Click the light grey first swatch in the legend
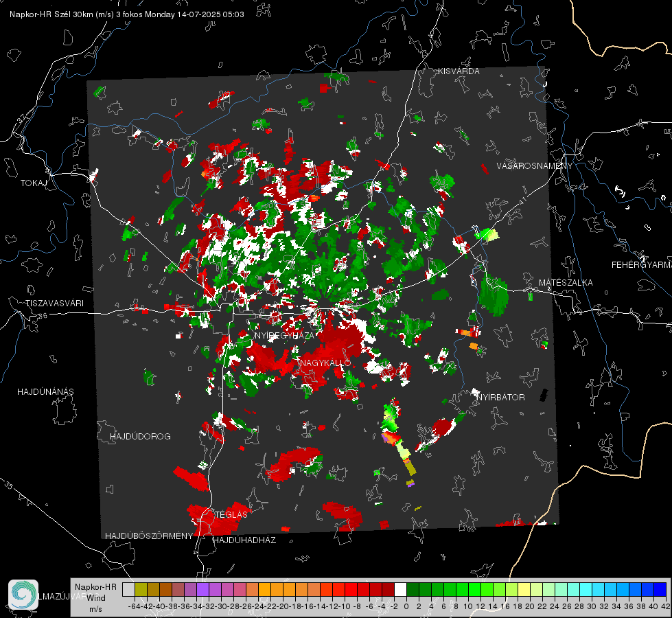 [128, 589]
